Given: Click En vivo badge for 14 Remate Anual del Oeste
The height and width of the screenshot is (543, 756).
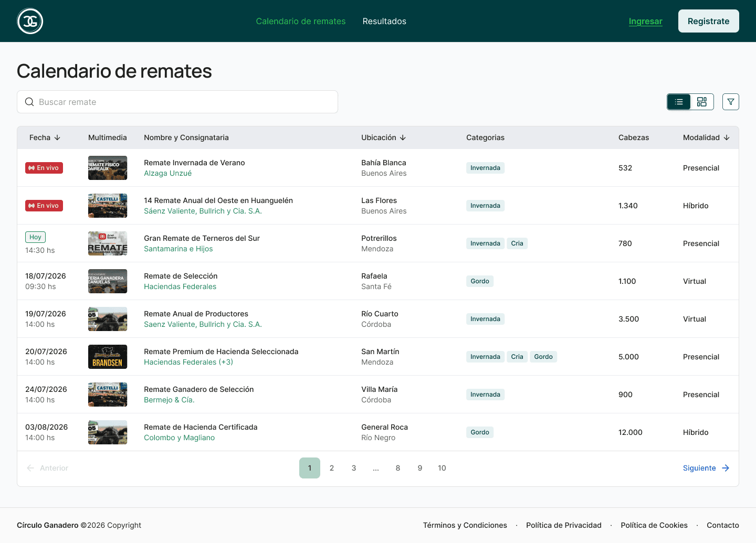Looking at the screenshot, I should pos(44,206).
